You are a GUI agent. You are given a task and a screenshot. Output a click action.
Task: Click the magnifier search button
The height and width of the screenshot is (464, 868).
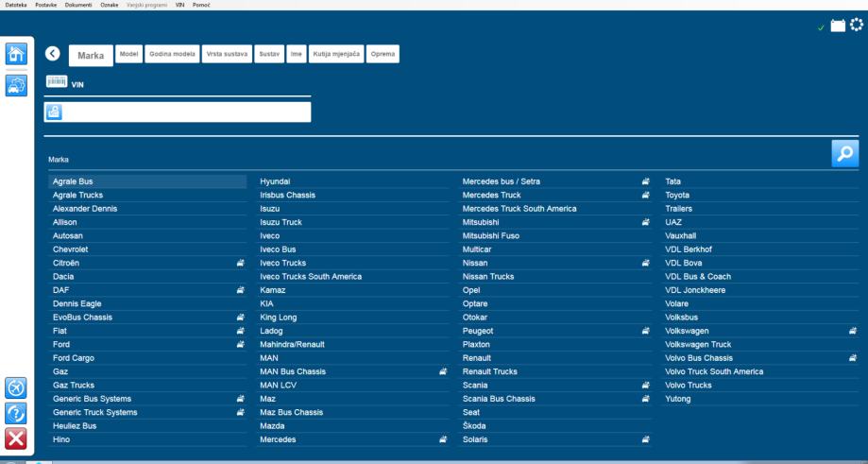(844, 153)
